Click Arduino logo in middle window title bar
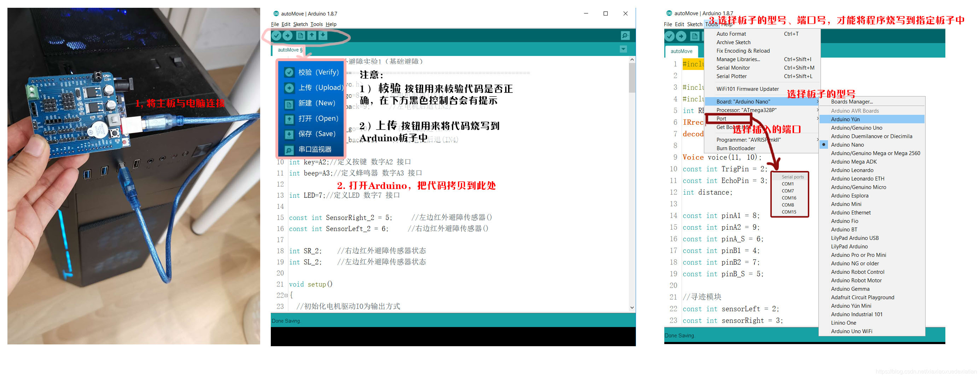Screen dimensions: 980x378 tap(276, 14)
